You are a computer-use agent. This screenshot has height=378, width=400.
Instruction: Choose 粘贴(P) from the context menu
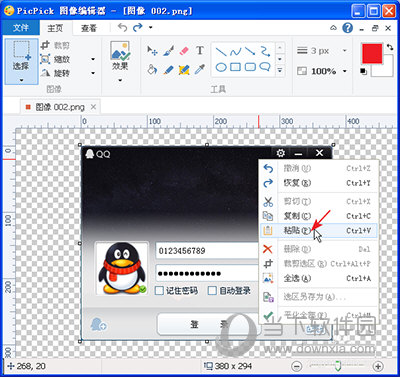coord(318,230)
